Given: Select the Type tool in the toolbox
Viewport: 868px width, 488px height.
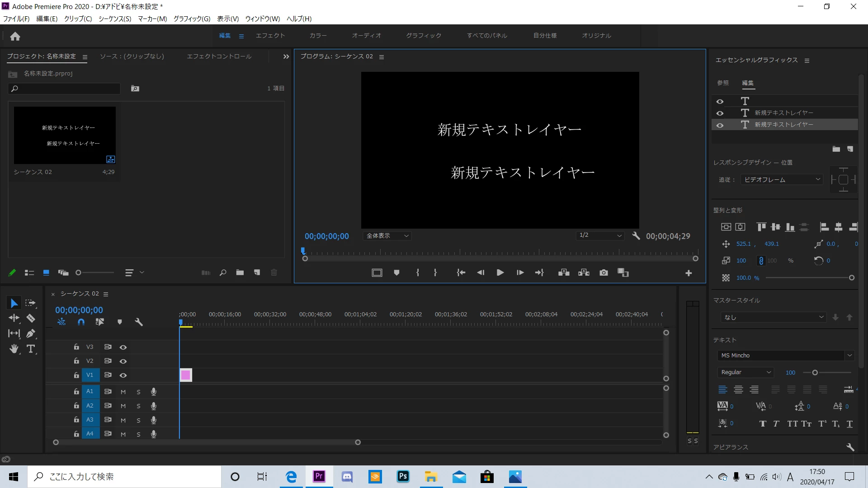Looking at the screenshot, I should (30, 349).
